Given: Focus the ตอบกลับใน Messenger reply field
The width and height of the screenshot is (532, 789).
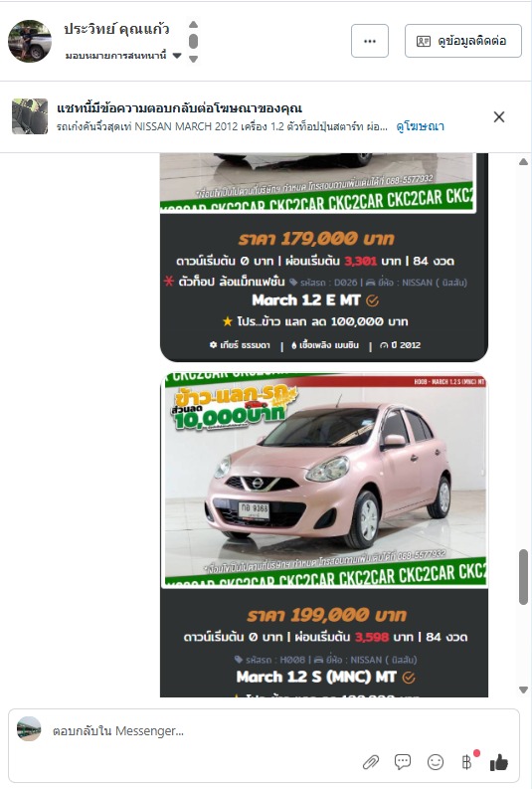Looking at the screenshot, I should (x=201, y=730).
